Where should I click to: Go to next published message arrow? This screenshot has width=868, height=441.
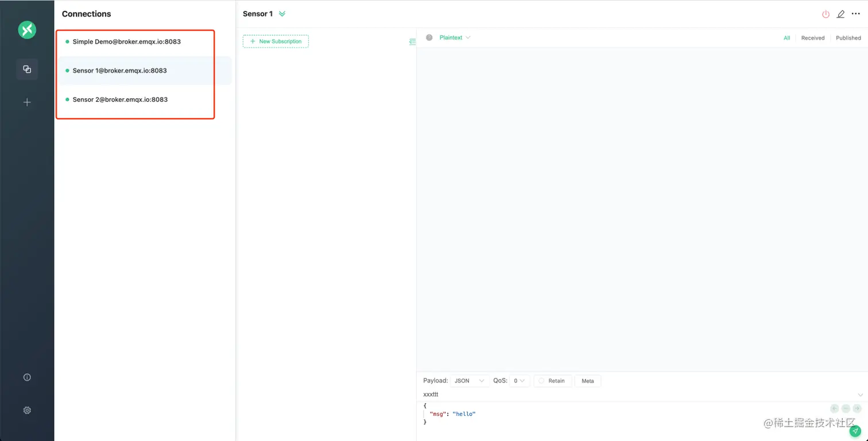tap(857, 408)
